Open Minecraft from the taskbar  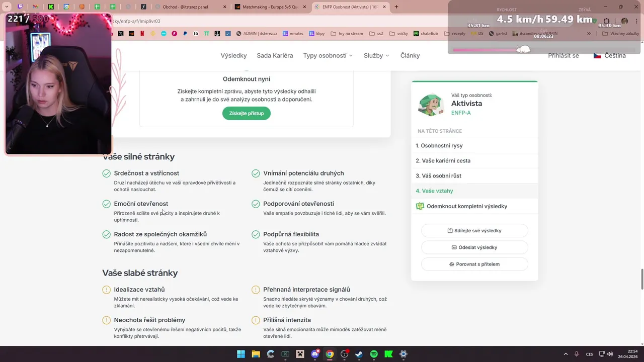[300, 354]
